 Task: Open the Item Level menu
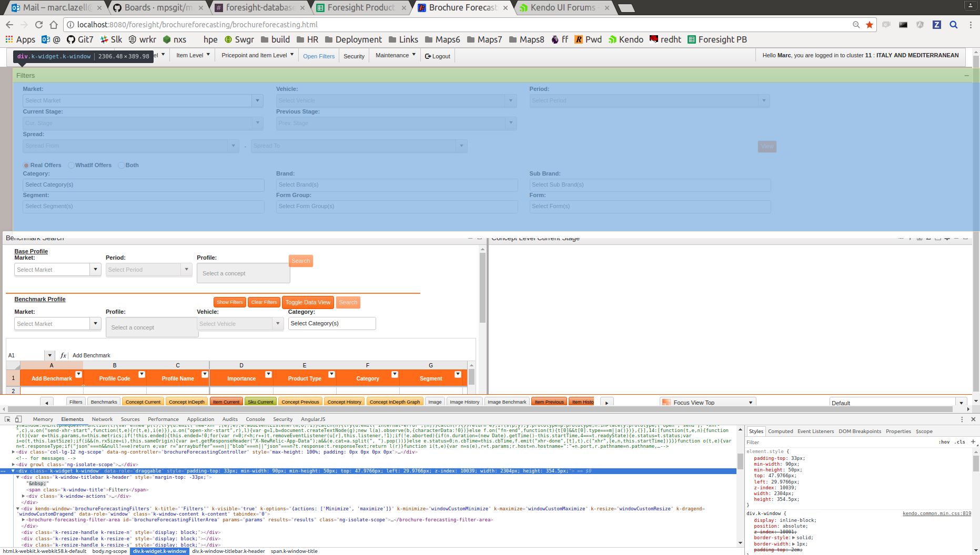click(193, 55)
